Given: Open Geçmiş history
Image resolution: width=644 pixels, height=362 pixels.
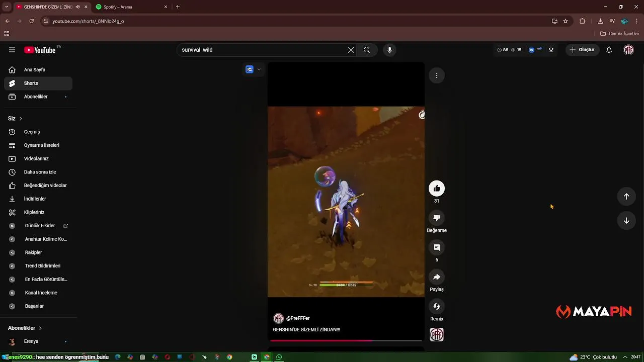Looking at the screenshot, I should pyautogui.click(x=38, y=132).
